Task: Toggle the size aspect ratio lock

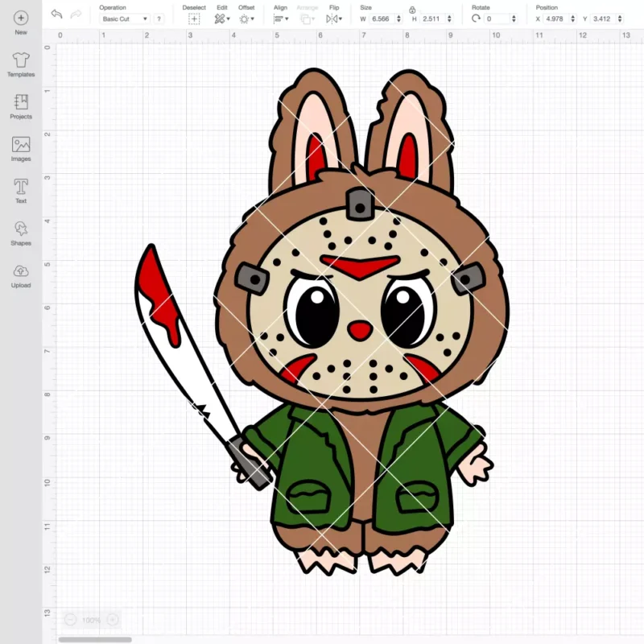Action: 412,10
